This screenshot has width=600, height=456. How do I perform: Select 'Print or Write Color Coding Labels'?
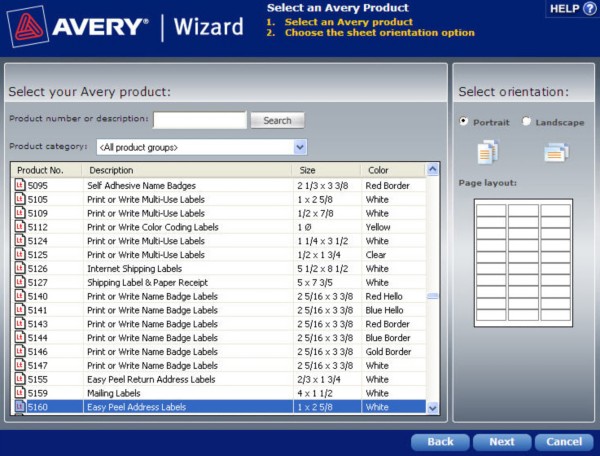(x=153, y=227)
